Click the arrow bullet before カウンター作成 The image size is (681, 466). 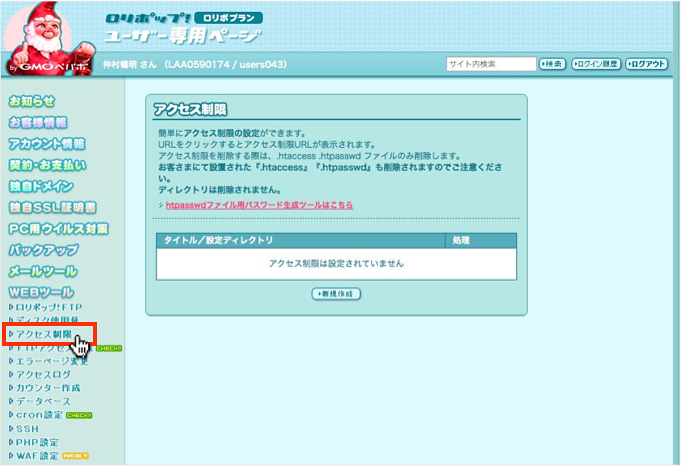[11, 388]
